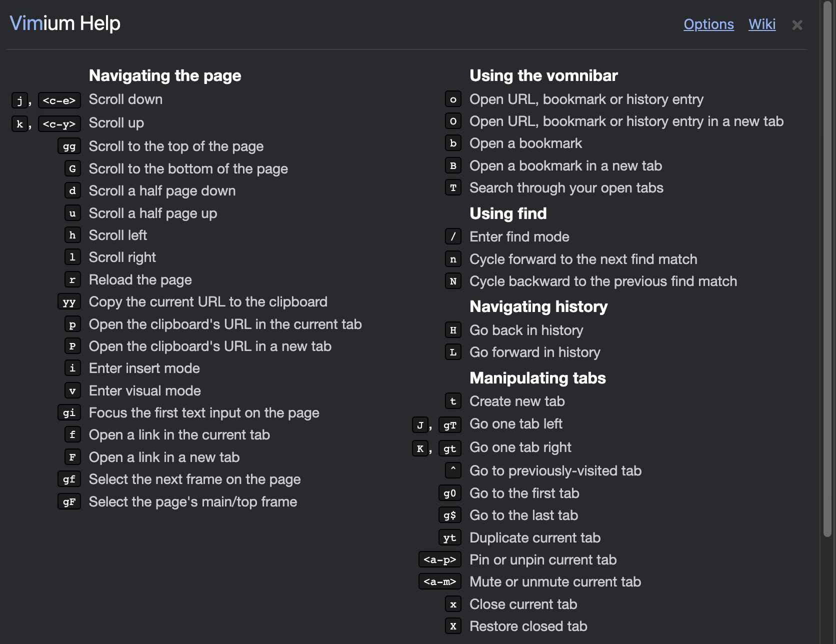Click the '<c-e>' key badge
836x644 pixels.
click(x=59, y=100)
